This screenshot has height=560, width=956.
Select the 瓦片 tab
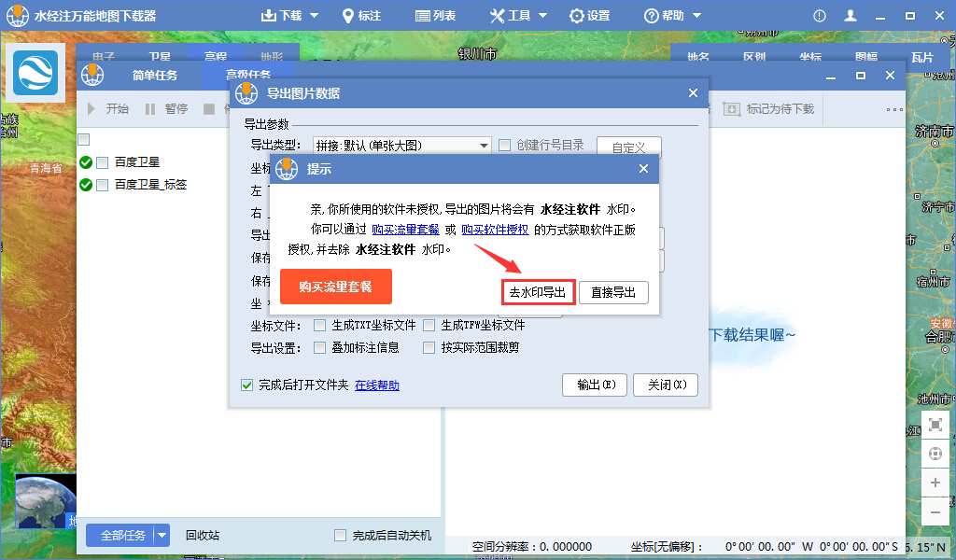coord(922,57)
